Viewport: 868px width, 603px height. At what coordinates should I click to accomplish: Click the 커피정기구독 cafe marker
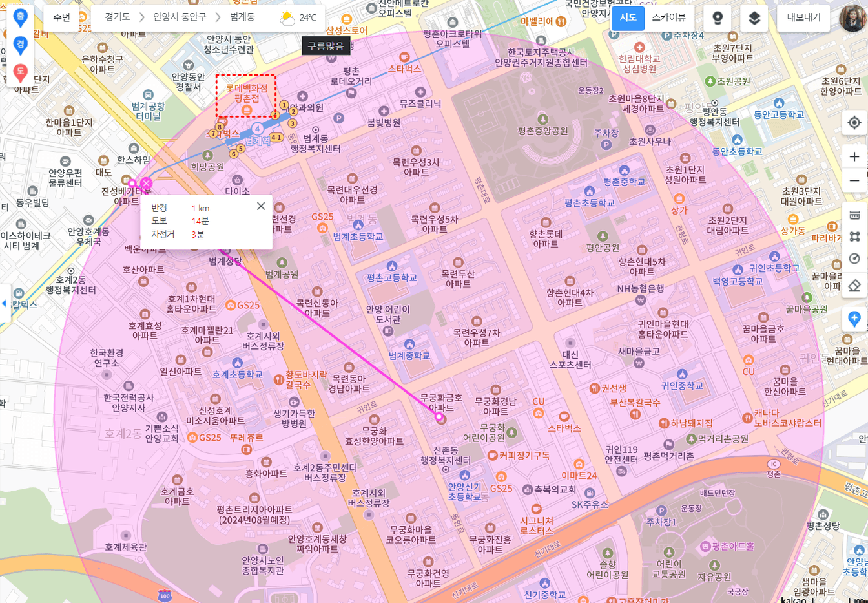[492, 456]
